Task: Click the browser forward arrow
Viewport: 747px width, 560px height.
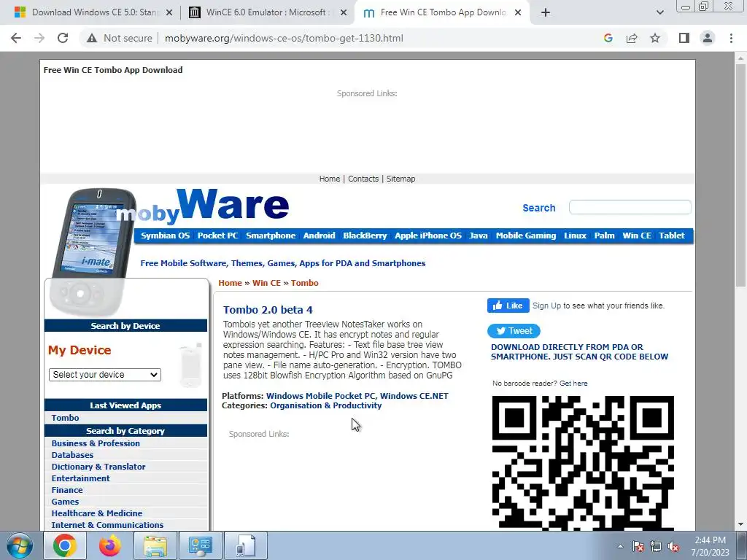Action: pos(39,38)
